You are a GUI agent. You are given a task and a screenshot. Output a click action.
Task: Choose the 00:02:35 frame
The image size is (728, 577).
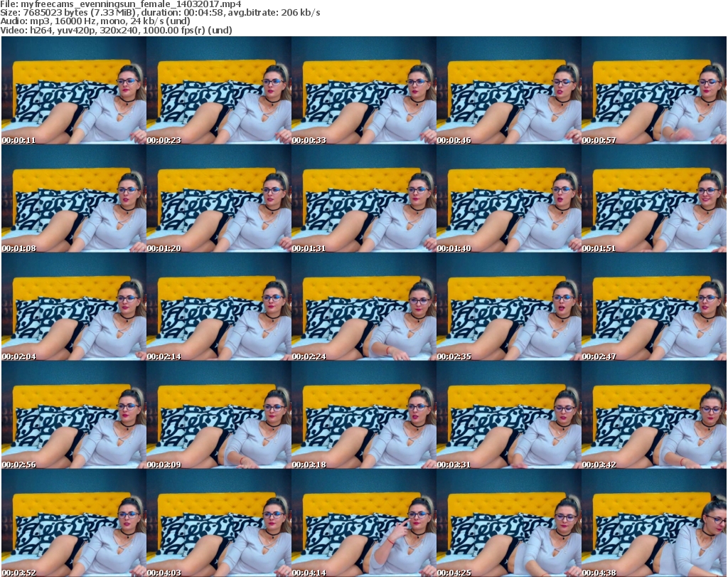coord(509,307)
